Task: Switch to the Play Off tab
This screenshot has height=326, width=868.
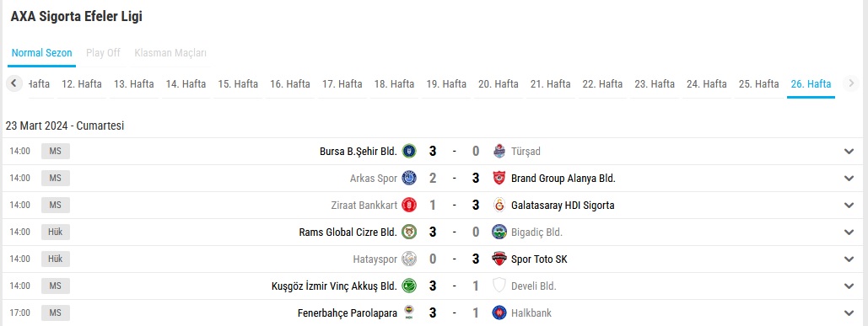Action: tap(103, 53)
